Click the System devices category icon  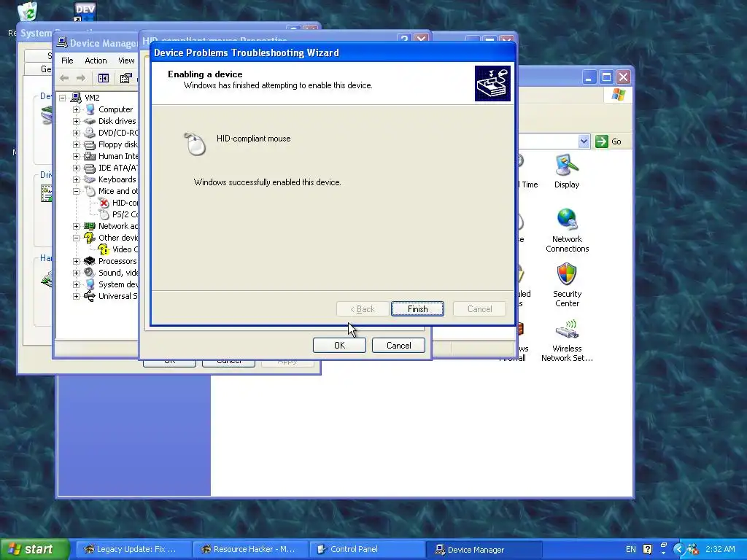[90, 284]
